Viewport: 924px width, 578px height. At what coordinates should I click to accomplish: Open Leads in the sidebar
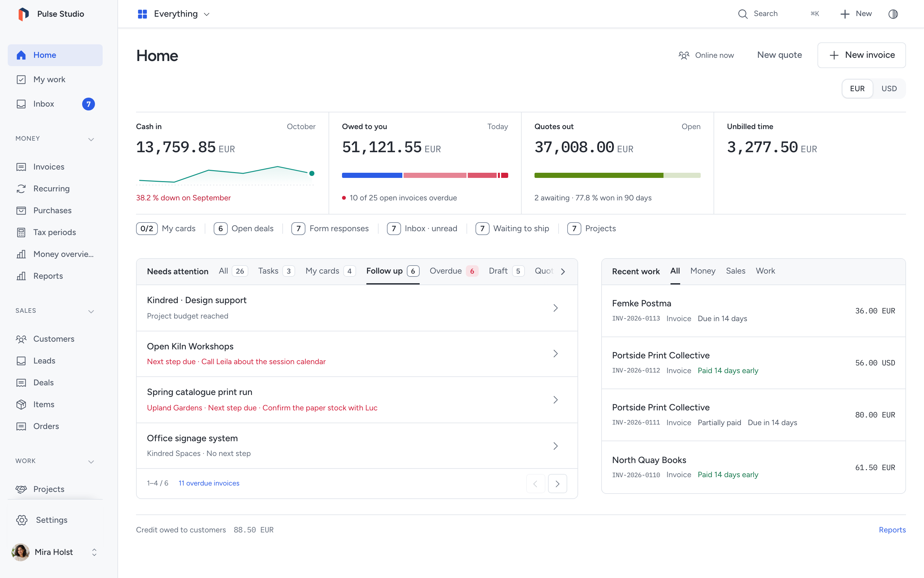pyautogui.click(x=55, y=361)
